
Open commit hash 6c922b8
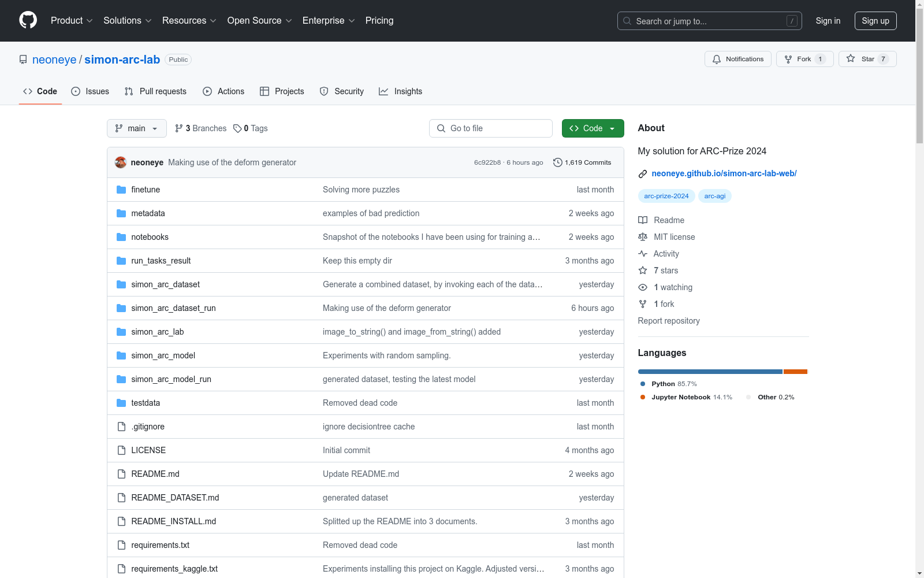[x=487, y=162]
